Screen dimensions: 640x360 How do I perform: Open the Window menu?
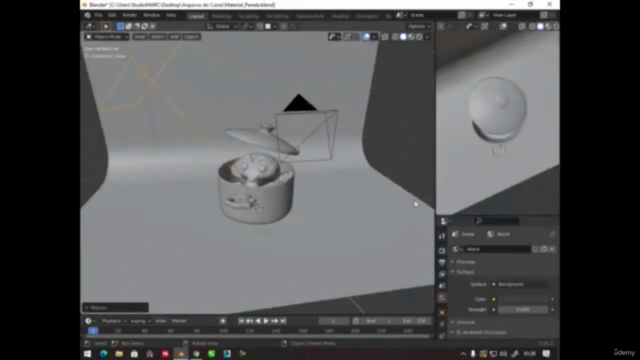click(151, 16)
